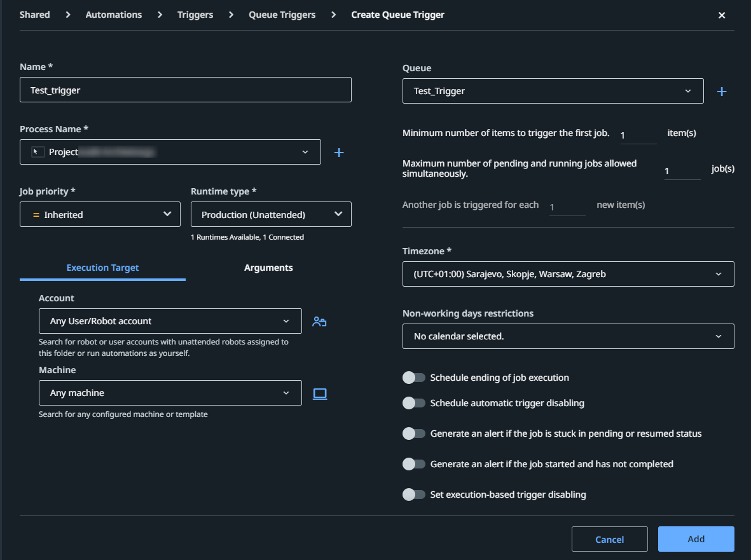This screenshot has width=751, height=560.
Task: Click the Cancel button
Action: pos(609,539)
